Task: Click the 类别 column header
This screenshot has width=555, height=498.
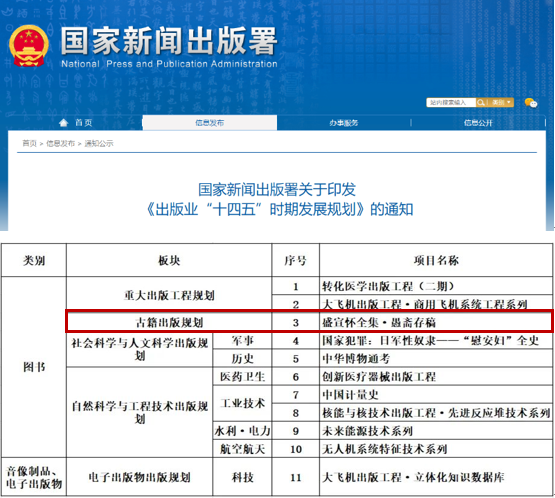Action: tap(34, 261)
